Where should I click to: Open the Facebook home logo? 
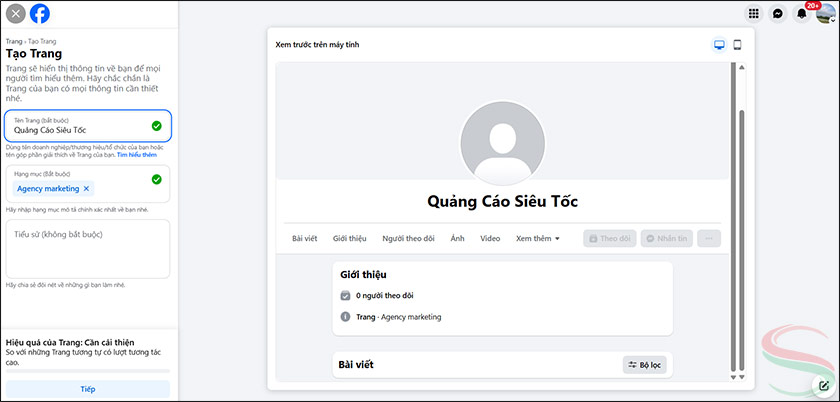(40, 13)
